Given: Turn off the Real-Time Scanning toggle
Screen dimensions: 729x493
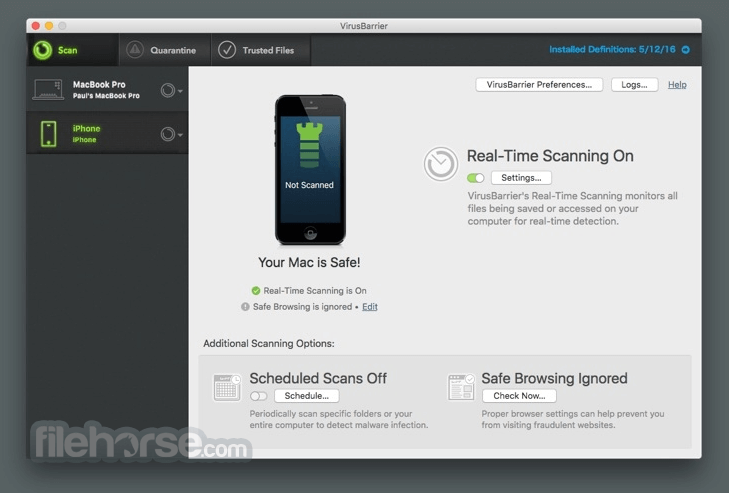Looking at the screenshot, I should 476,178.
